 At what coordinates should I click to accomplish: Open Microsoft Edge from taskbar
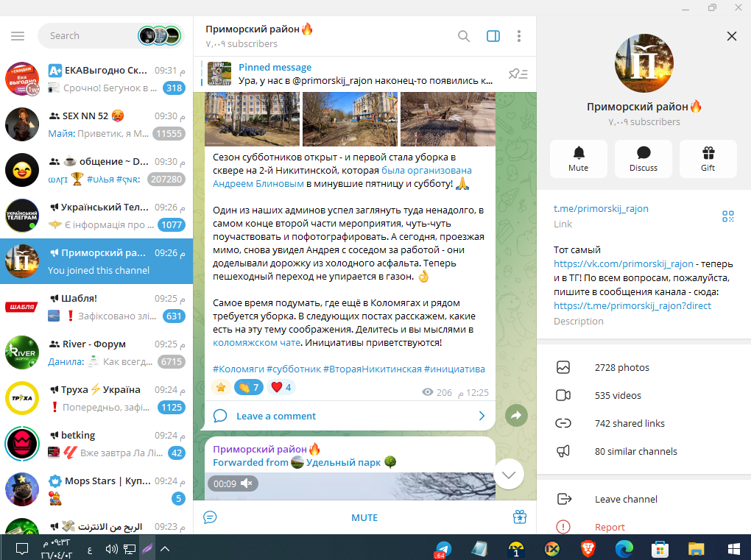point(624,549)
